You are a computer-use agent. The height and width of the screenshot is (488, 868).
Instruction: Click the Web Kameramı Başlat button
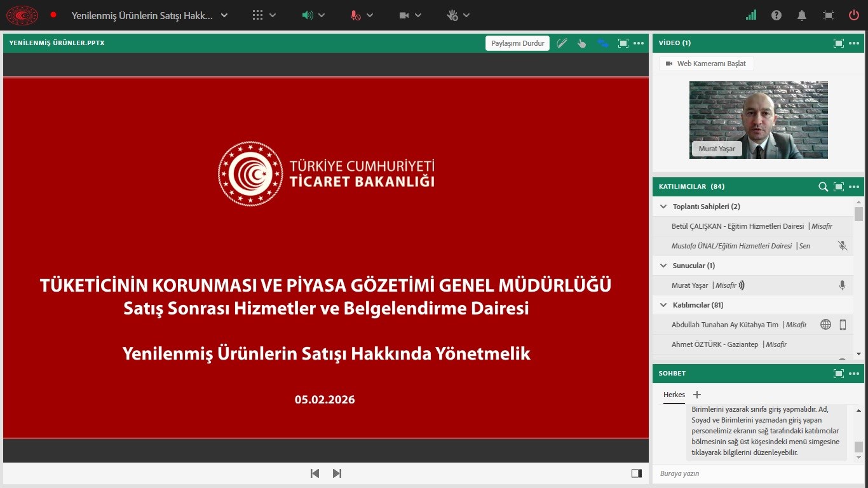click(x=706, y=64)
